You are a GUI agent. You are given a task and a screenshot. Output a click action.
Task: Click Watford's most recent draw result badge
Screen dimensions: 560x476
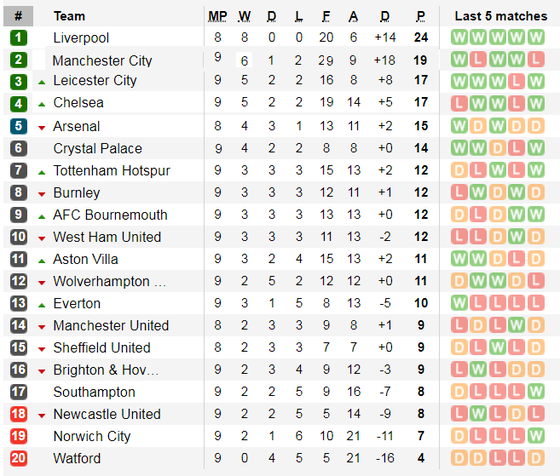pos(536,458)
